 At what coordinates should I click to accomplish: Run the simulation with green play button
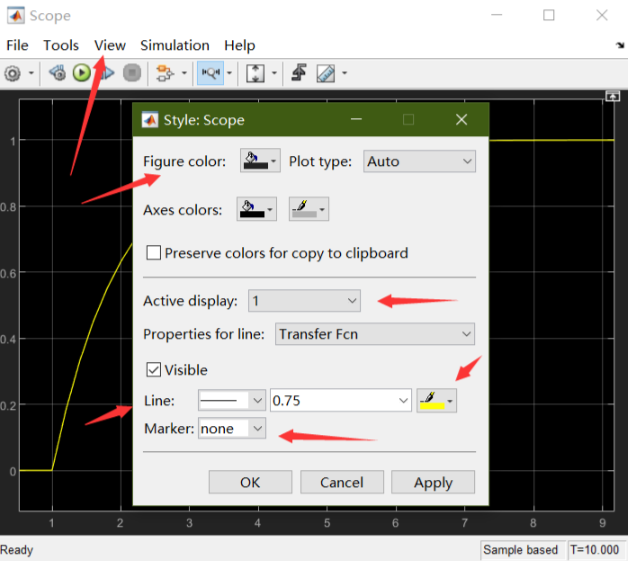coord(82,73)
